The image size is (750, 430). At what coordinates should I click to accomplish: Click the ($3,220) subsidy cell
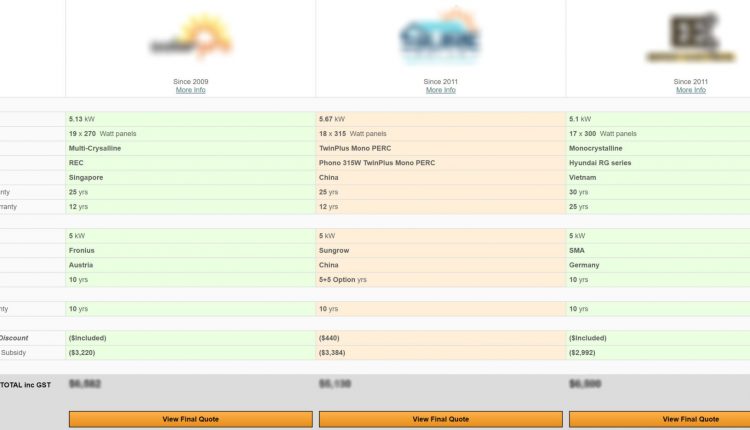(x=190, y=353)
